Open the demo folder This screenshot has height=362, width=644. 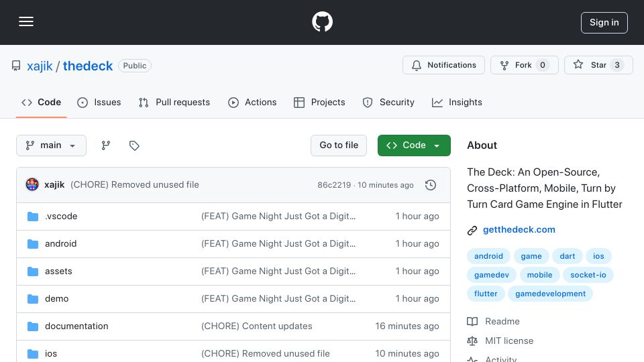(56, 299)
